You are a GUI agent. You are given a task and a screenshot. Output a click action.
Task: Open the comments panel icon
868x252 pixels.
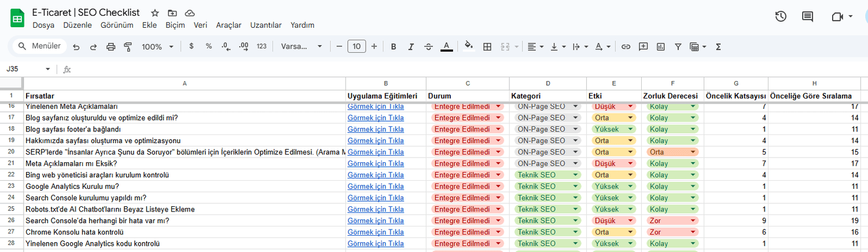coord(807,17)
